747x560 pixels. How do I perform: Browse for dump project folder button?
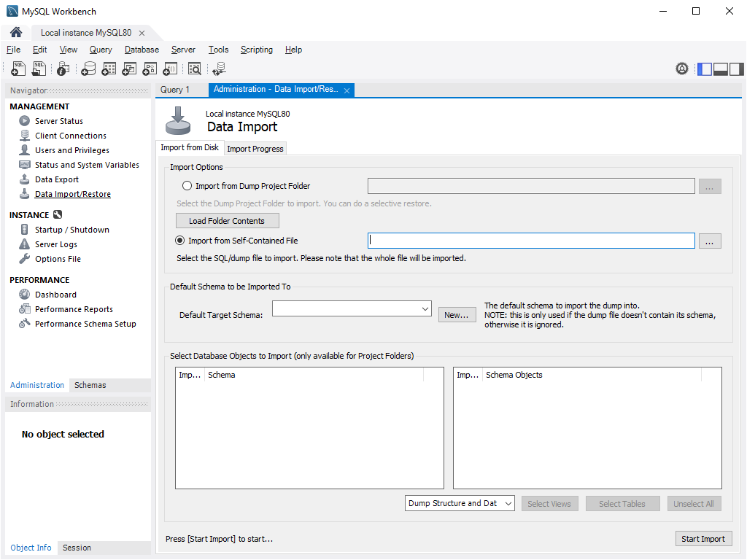[x=710, y=186]
